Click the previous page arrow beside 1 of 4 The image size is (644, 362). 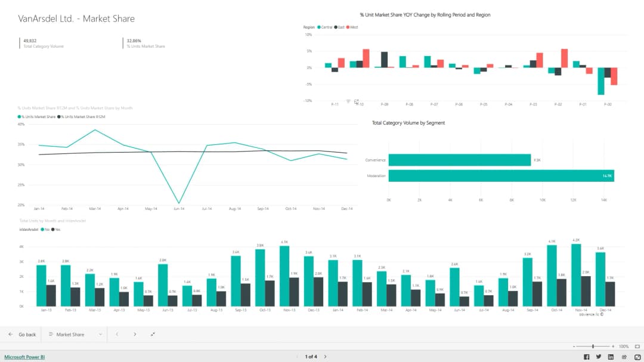point(298,357)
